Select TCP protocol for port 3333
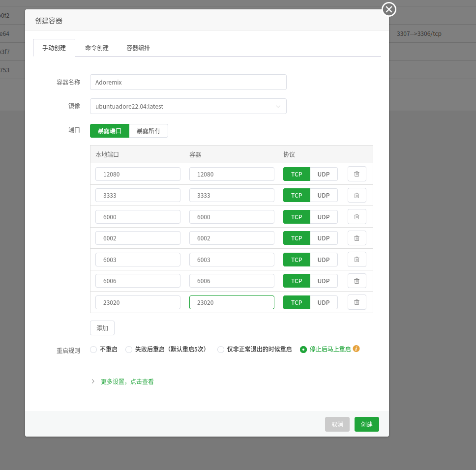 (297, 195)
